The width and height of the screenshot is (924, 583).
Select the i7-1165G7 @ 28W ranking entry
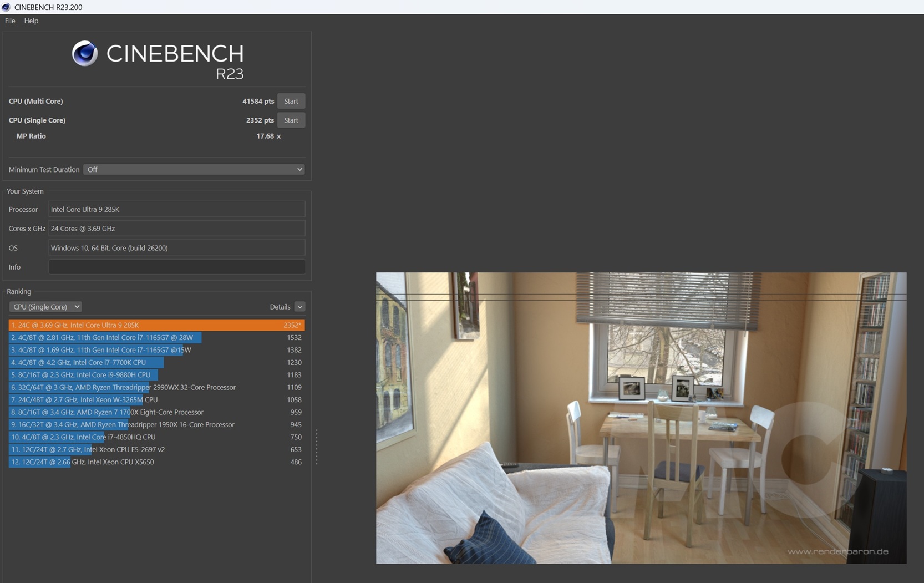[x=156, y=337]
